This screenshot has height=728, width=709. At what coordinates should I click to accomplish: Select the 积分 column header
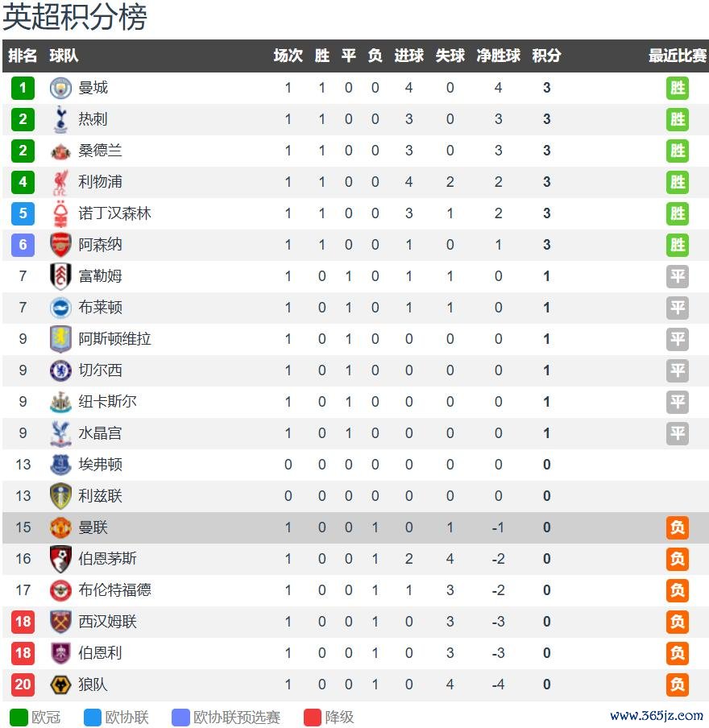coord(546,56)
